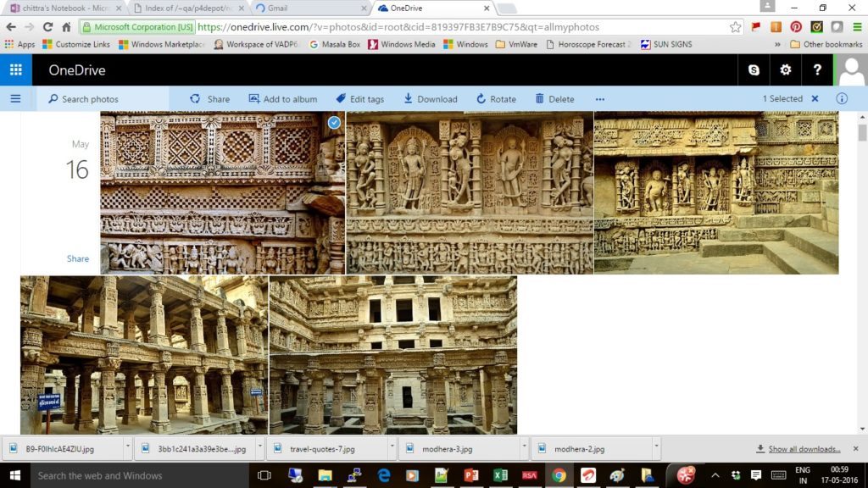
Task: Expand options for travel-quotes-7.jpg download
Action: [x=392, y=449]
